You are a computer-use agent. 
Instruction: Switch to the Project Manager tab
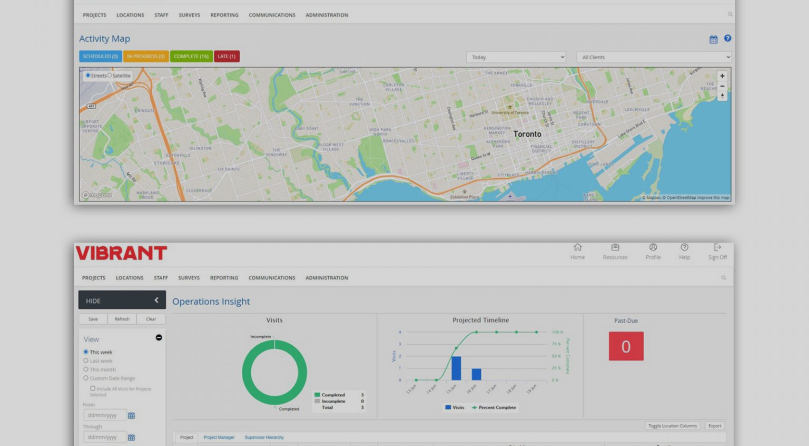219,437
